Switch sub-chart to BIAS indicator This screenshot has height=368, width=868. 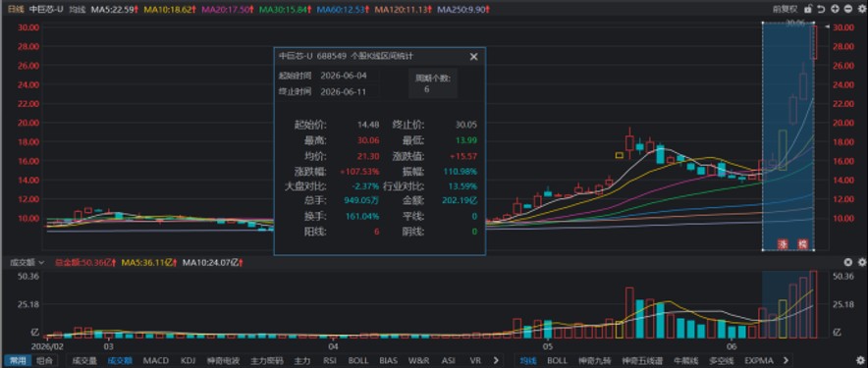coord(388,361)
